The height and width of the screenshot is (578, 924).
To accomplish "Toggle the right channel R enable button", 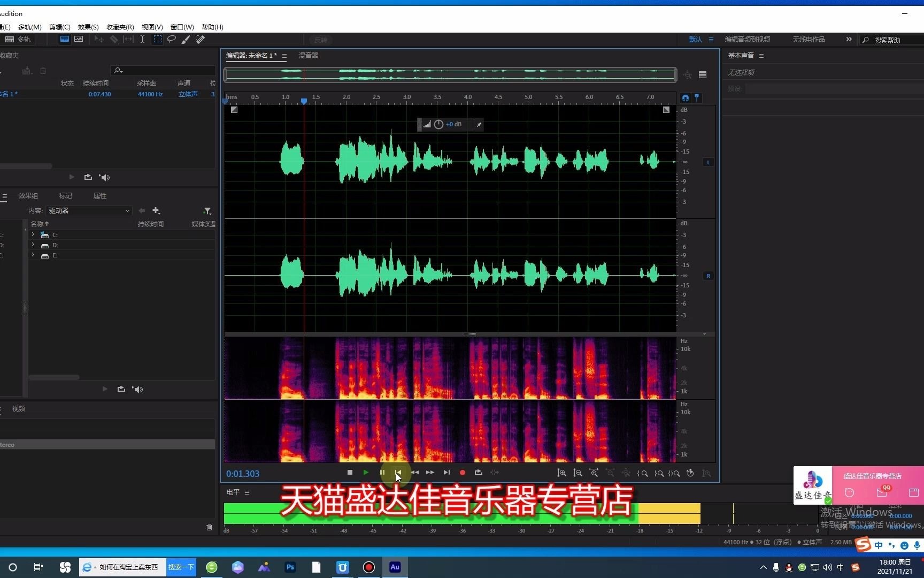I will [x=709, y=276].
